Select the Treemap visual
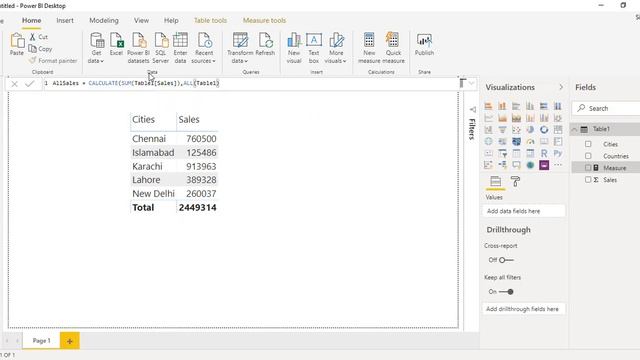Viewport: 640px width, 360px height. tap(558, 130)
